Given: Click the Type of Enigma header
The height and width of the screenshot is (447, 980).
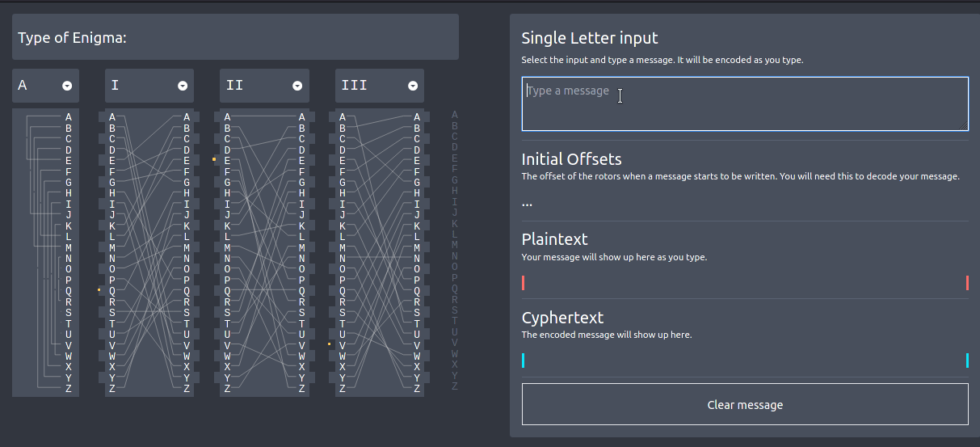Looking at the screenshot, I should coord(235,37).
